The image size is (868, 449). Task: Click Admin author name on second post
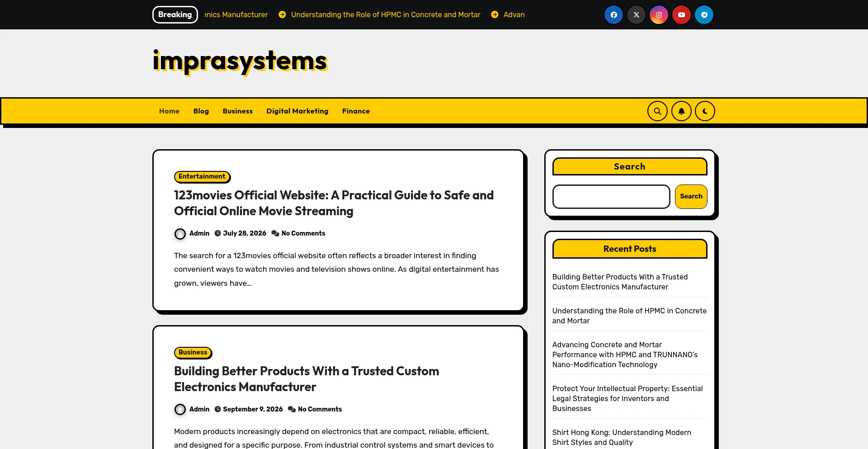click(x=199, y=409)
